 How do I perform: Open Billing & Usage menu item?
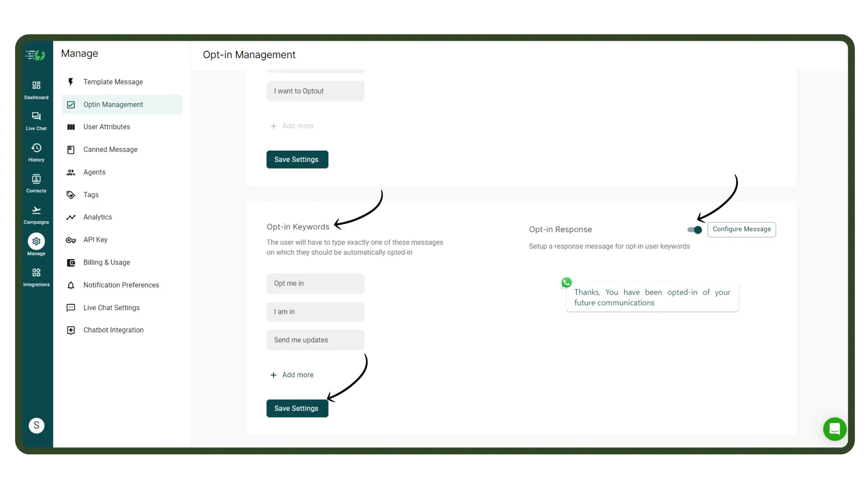(x=122, y=262)
